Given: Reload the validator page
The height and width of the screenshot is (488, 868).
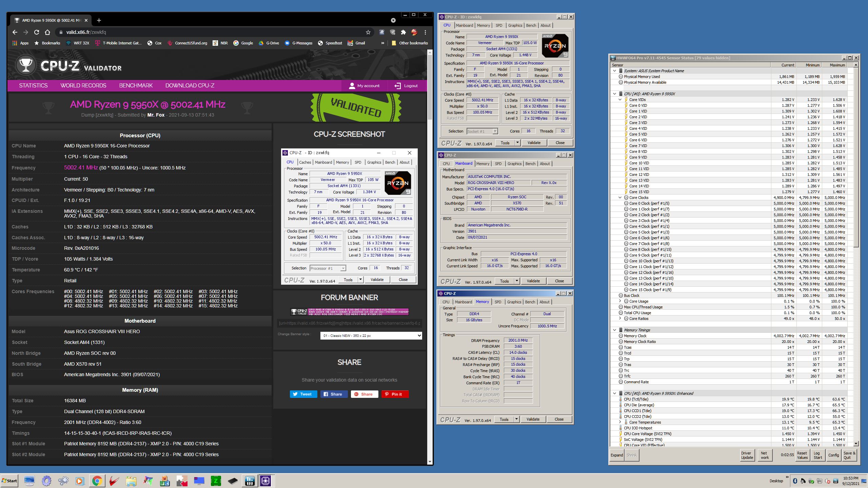Looking at the screenshot, I should tap(37, 32).
